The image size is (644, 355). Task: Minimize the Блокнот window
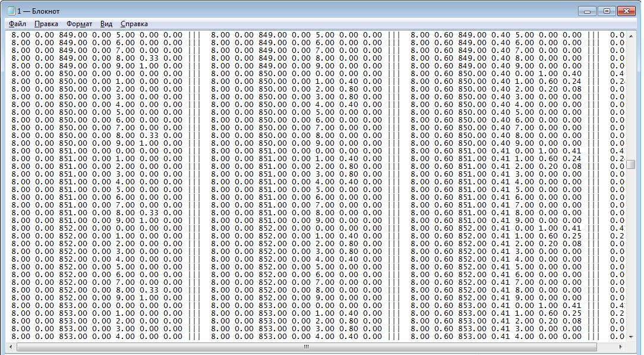point(588,11)
